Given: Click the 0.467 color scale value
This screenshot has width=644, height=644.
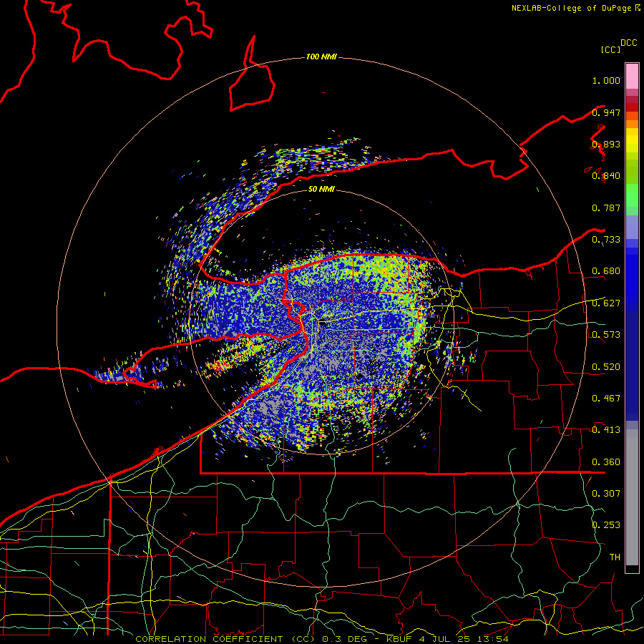Looking at the screenshot, I should point(606,399).
